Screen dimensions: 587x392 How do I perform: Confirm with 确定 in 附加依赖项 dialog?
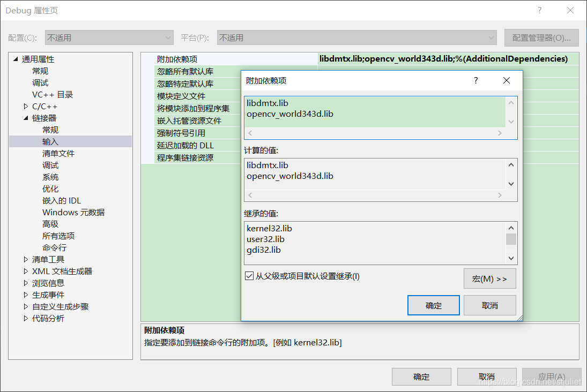pyautogui.click(x=433, y=305)
